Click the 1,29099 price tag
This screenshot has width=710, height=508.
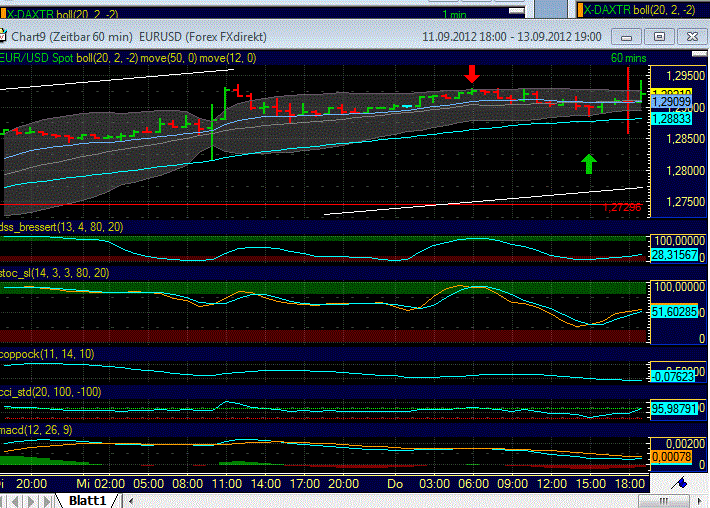click(672, 101)
